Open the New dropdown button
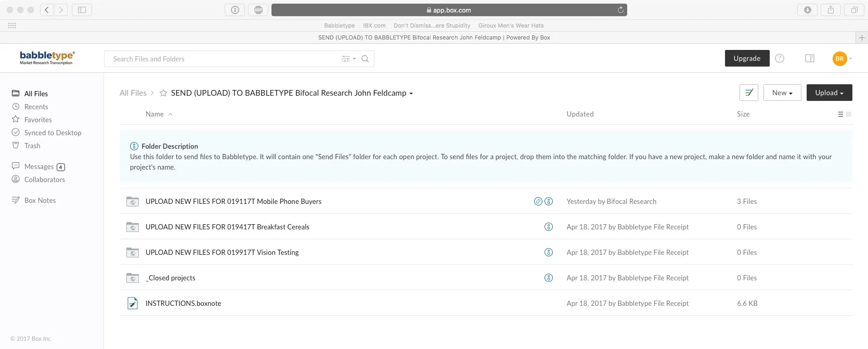 [782, 93]
